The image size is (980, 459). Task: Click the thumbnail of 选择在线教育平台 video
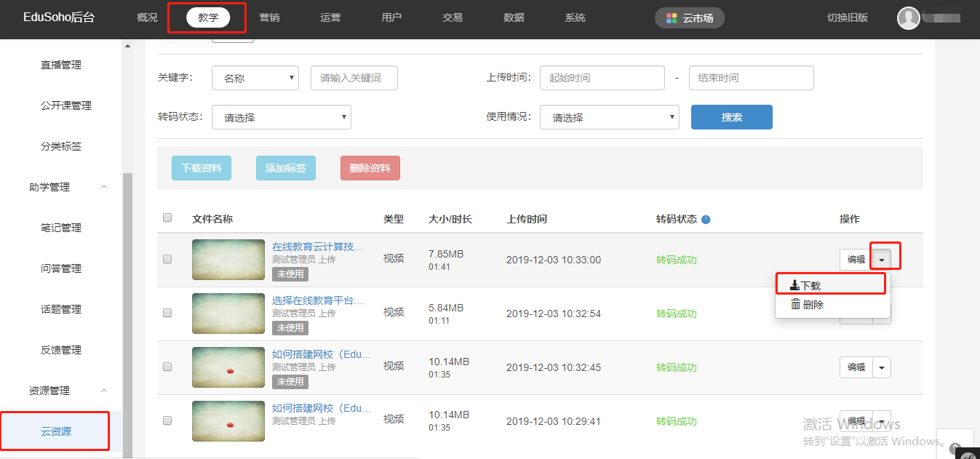(228, 314)
